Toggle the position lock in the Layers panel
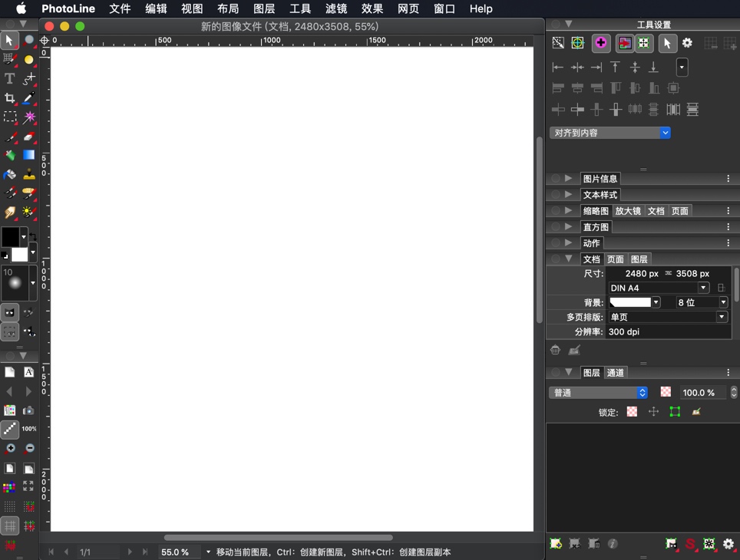 (x=652, y=411)
